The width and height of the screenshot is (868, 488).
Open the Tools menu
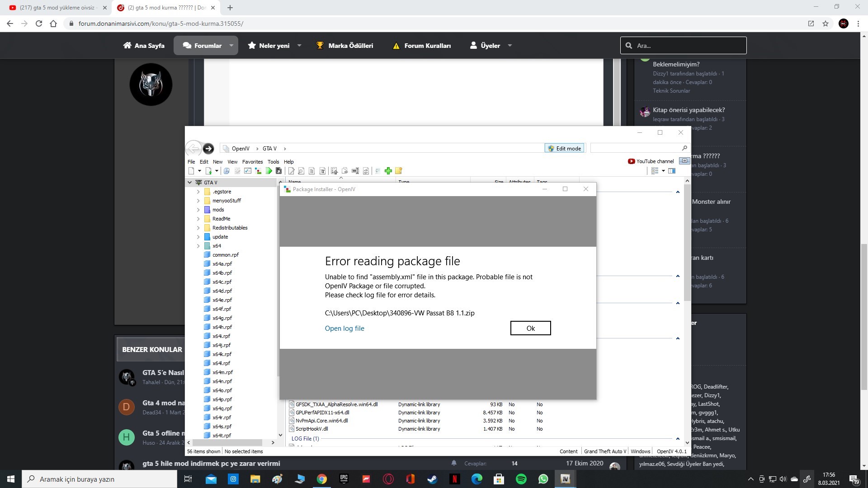(x=273, y=162)
